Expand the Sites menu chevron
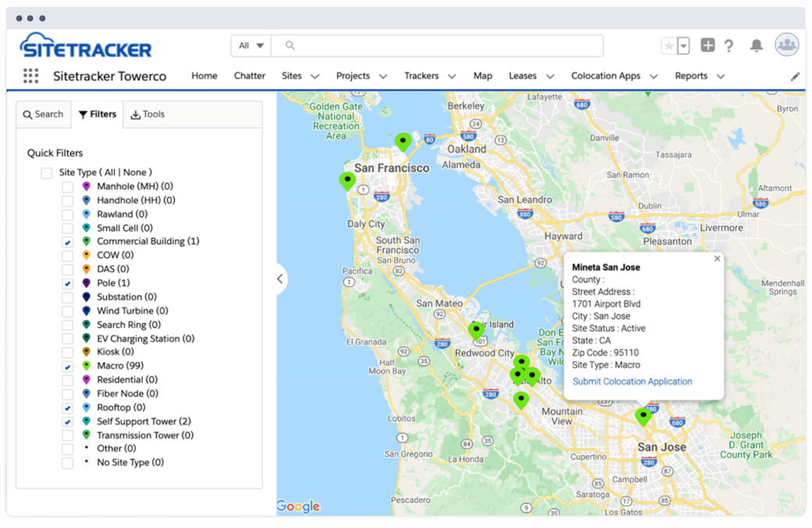 point(315,76)
